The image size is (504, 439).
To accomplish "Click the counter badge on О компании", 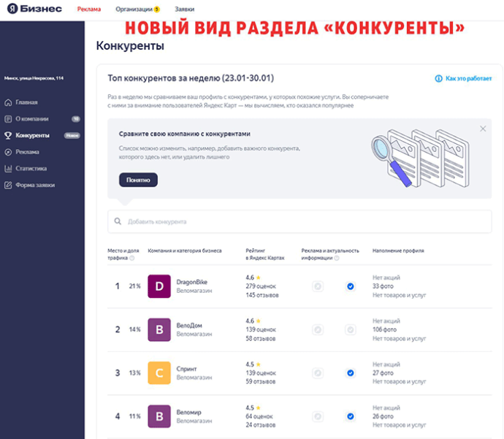I will point(76,119).
